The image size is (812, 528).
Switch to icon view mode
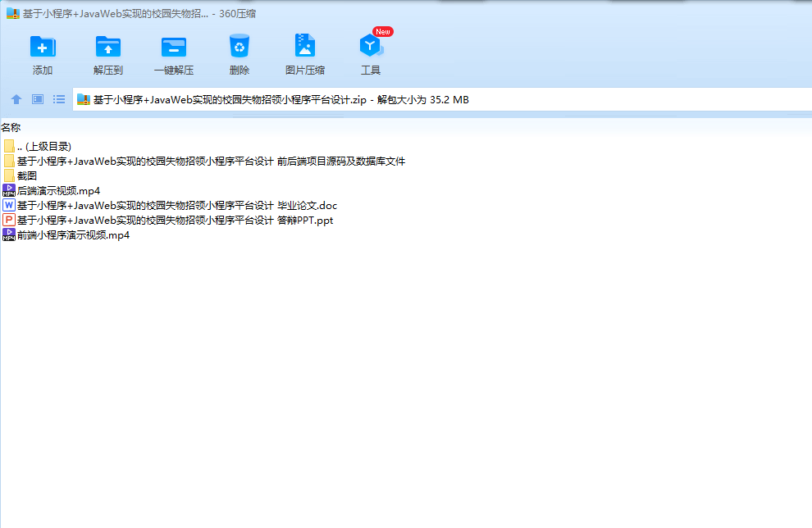click(x=38, y=99)
